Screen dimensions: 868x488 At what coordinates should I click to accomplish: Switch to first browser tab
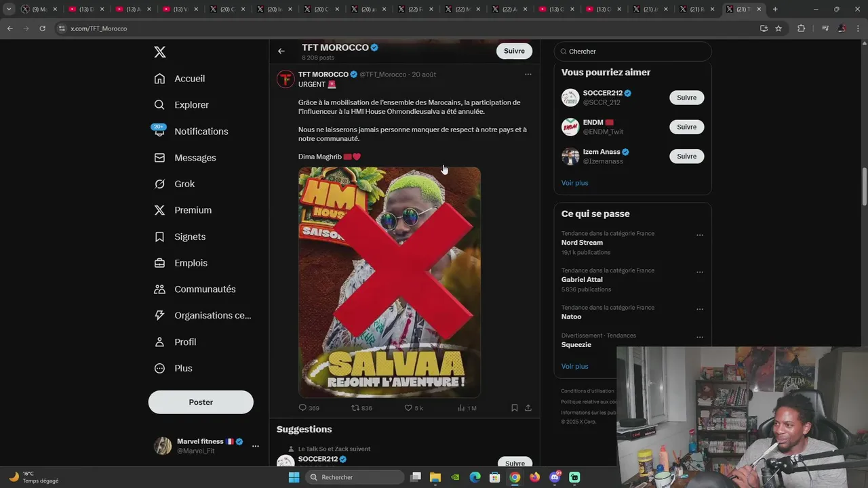(x=40, y=9)
